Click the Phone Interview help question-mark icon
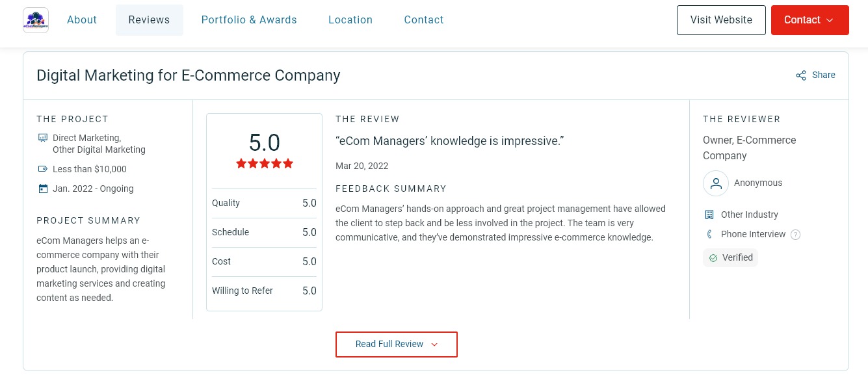The width and height of the screenshot is (868, 377). [795, 235]
